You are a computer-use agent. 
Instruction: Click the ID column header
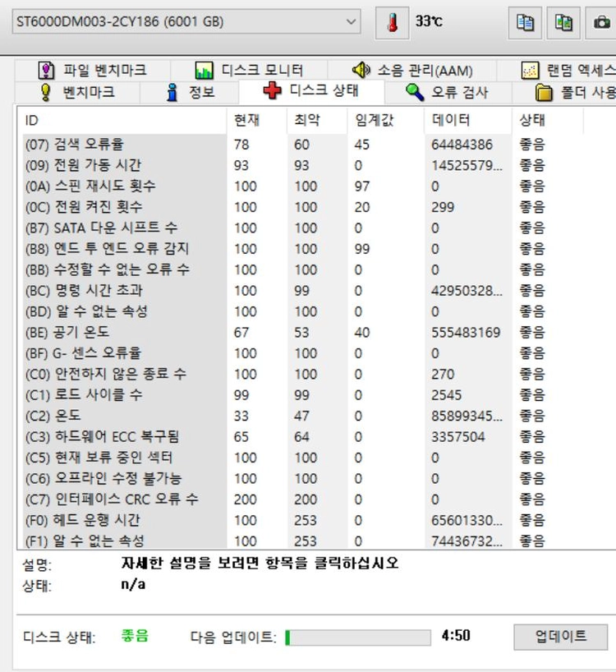click(122, 121)
